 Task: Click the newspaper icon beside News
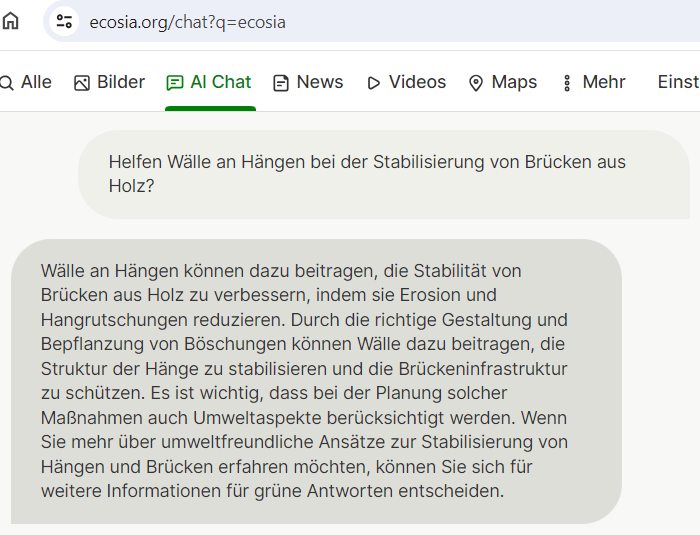(281, 83)
